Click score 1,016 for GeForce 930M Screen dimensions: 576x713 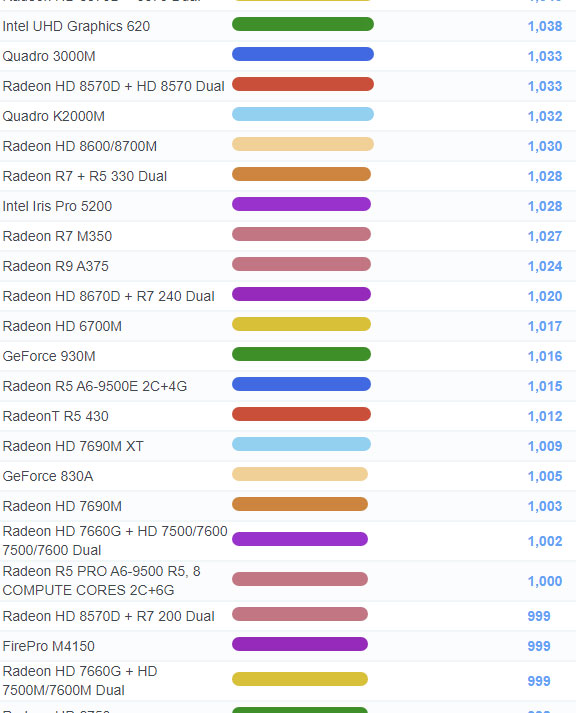click(x=545, y=356)
